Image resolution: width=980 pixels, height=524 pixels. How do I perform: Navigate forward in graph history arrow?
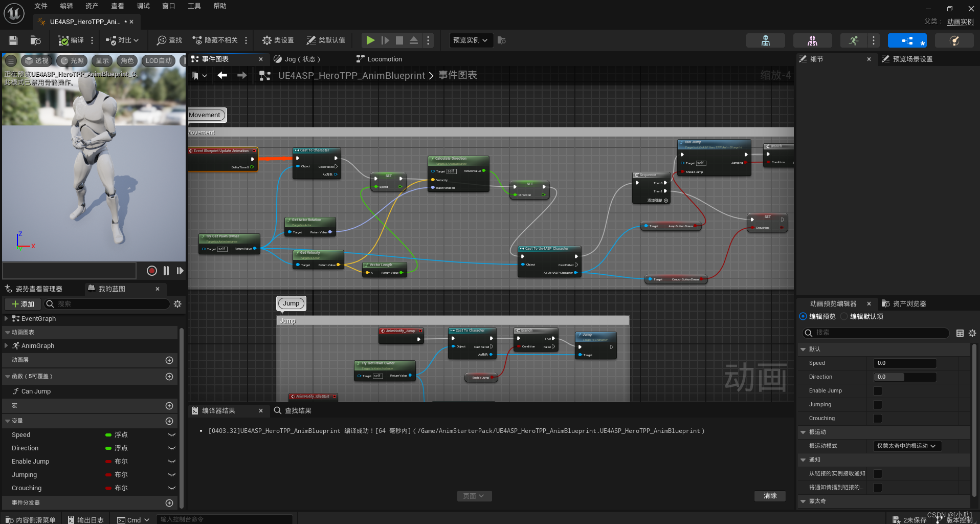pos(242,76)
